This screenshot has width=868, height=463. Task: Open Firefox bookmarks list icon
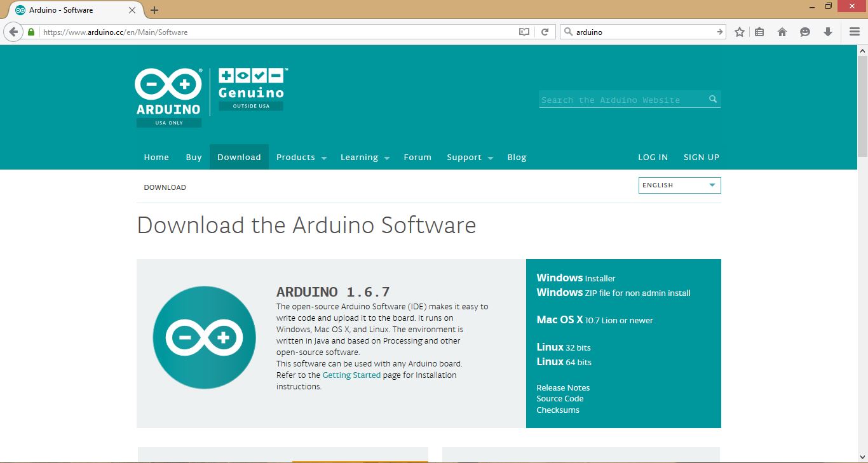click(759, 31)
